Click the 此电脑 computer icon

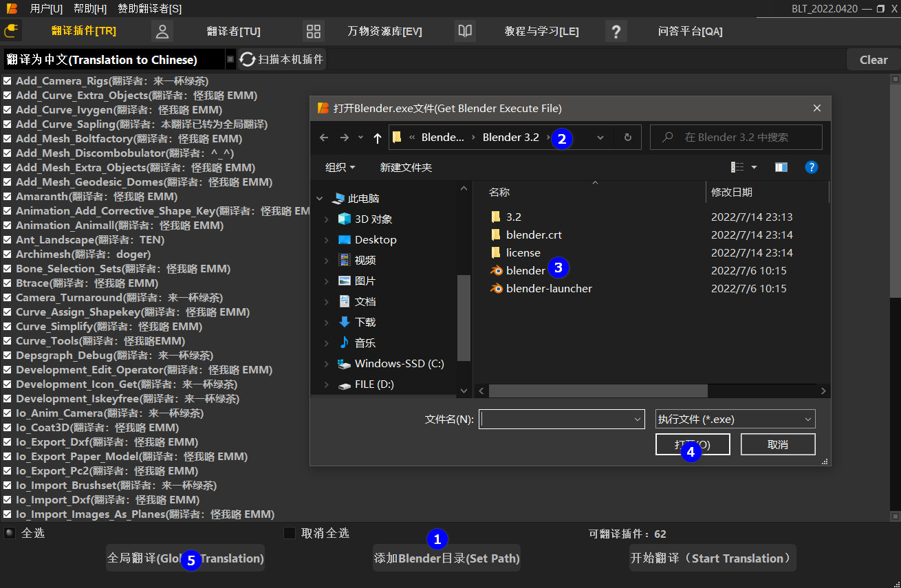338,198
